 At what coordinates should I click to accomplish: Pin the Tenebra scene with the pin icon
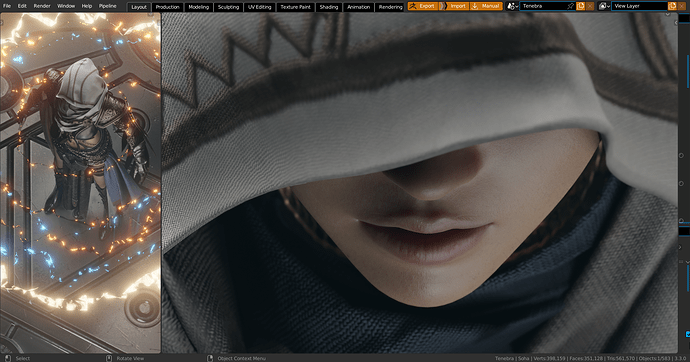tap(570, 6)
